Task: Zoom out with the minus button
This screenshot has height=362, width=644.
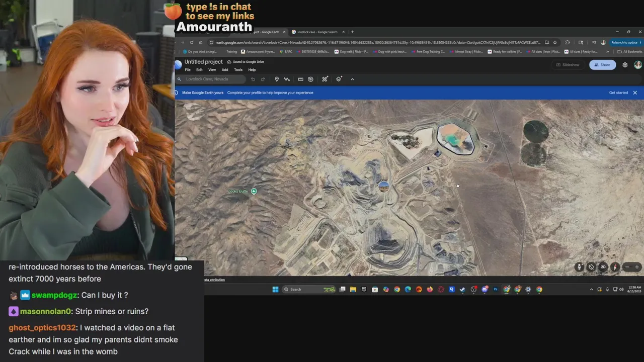Action: coord(627,267)
